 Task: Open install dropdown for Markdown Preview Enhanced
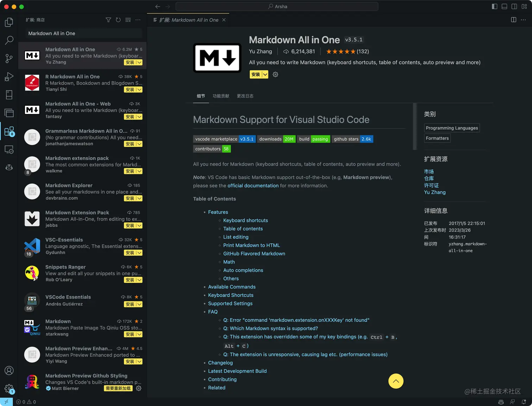click(x=139, y=362)
